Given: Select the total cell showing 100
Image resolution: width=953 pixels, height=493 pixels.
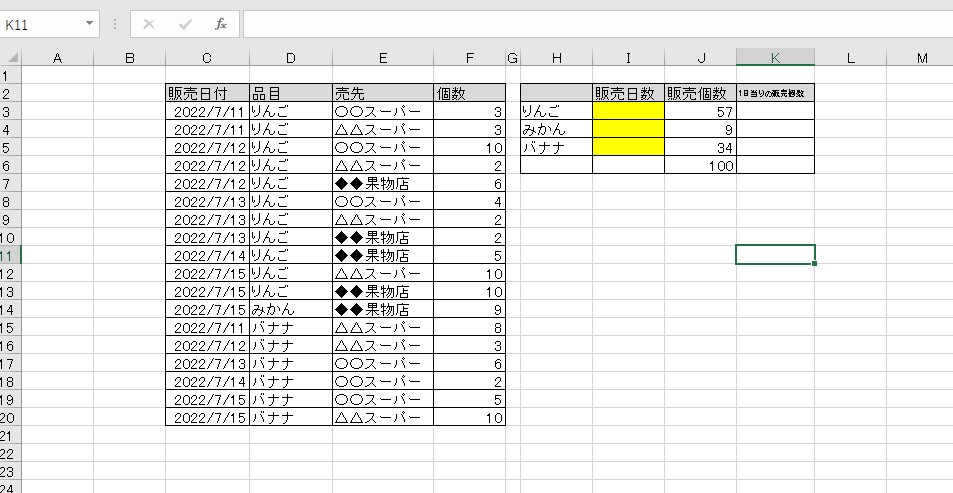Looking at the screenshot, I should (700, 165).
